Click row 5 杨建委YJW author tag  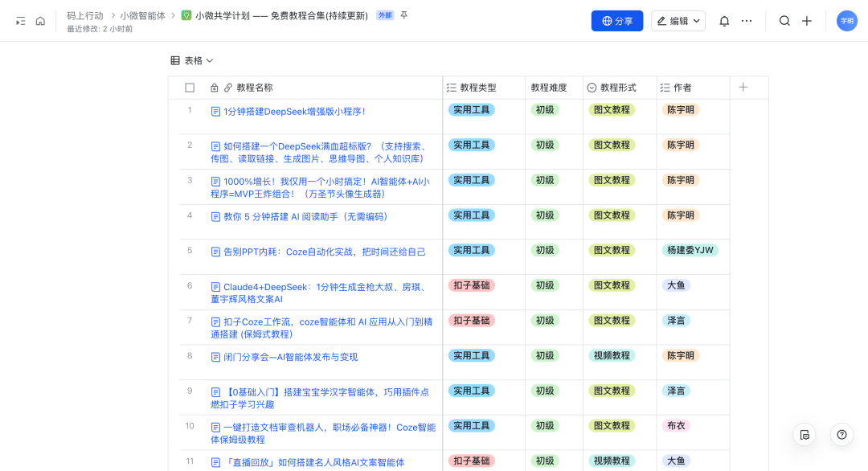[690, 250]
